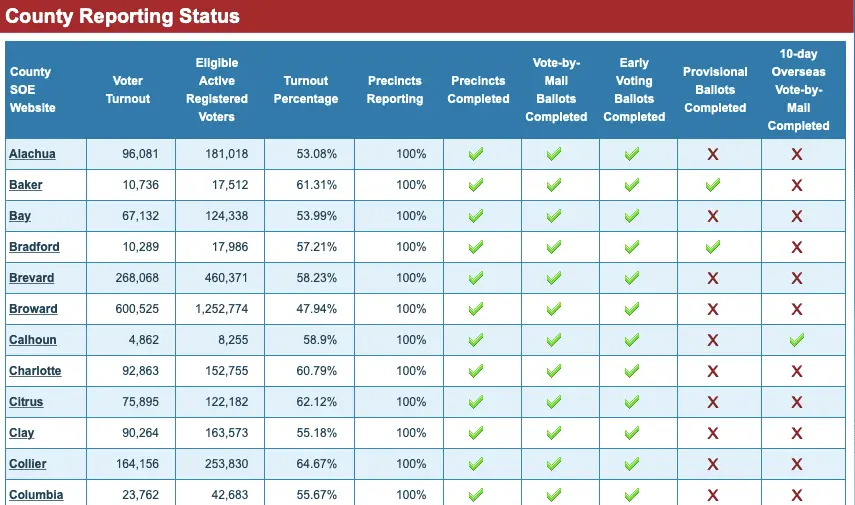
Task: Click Alachua's green Precincts Completed checkmark
Action: pos(476,154)
